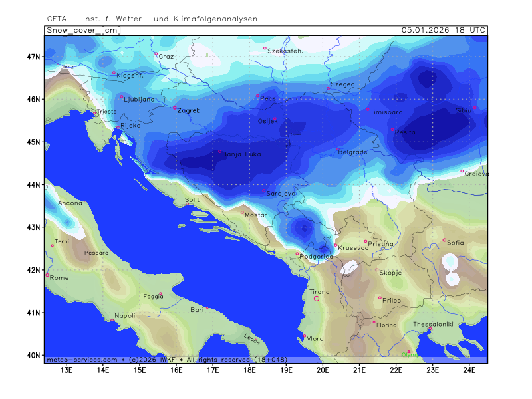Click the Napoli city marker
The width and height of the screenshot is (532, 399).
click(112, 321)
